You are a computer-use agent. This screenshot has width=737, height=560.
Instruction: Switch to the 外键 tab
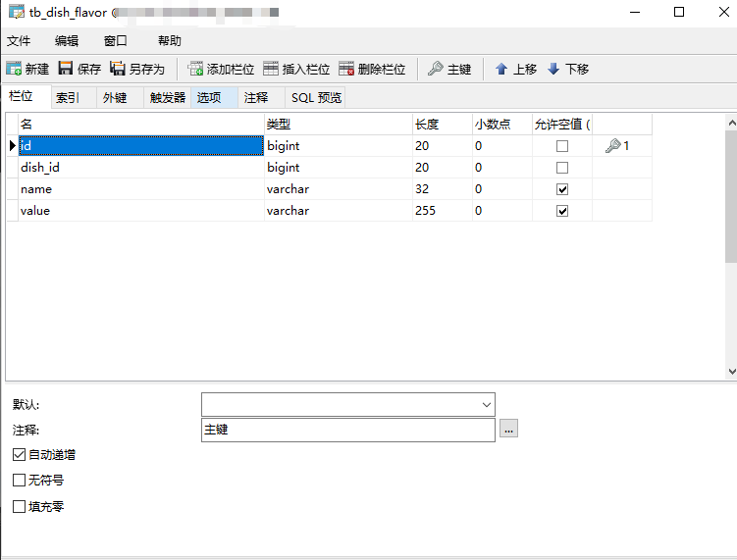[x=120, y=98]
